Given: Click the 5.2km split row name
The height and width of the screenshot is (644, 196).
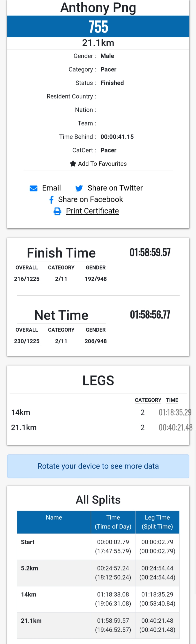Looking at the screenshot, I should [x=30, y=569].
